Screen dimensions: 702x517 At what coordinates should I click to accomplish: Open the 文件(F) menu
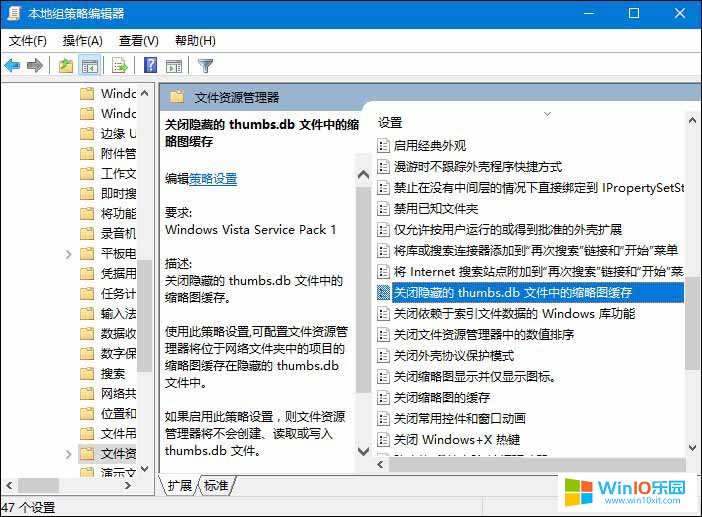pos(28,41)
